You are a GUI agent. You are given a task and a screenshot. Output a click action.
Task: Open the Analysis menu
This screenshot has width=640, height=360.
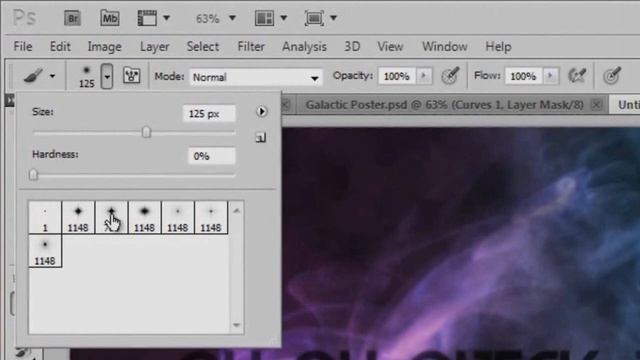(x=304, y=47)
